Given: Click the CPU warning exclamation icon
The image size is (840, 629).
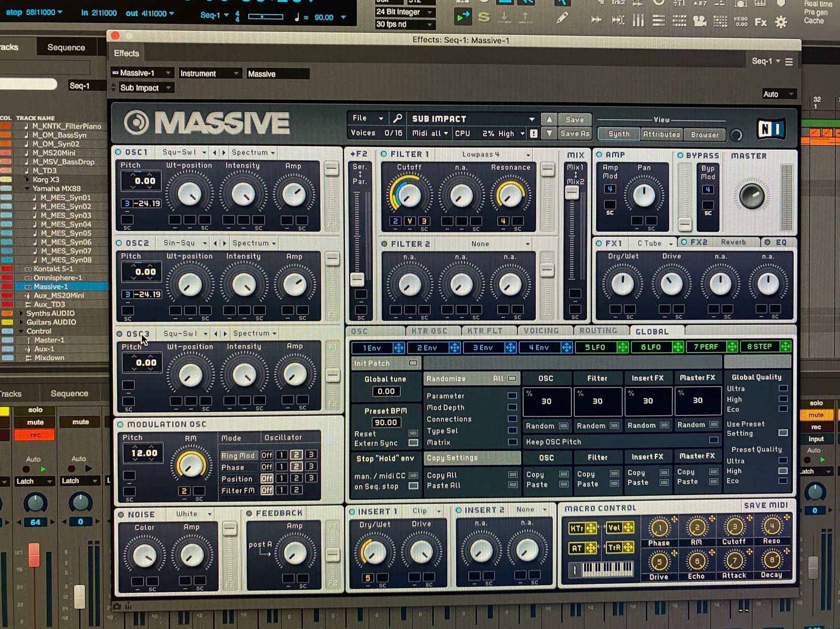Looking at the screenshot, I should pyautogui.click(x=533, y=134).
